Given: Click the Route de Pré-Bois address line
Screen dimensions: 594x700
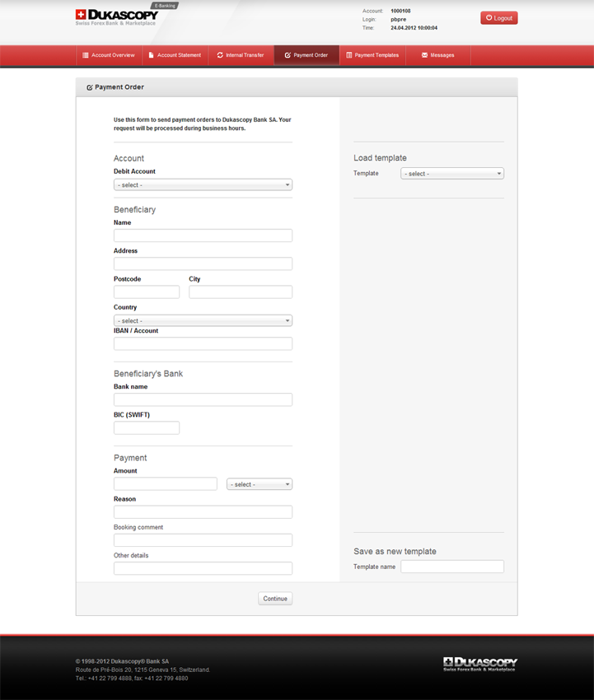Looking at the screenshot, I should pyautogui.click(x=143, y=670).
